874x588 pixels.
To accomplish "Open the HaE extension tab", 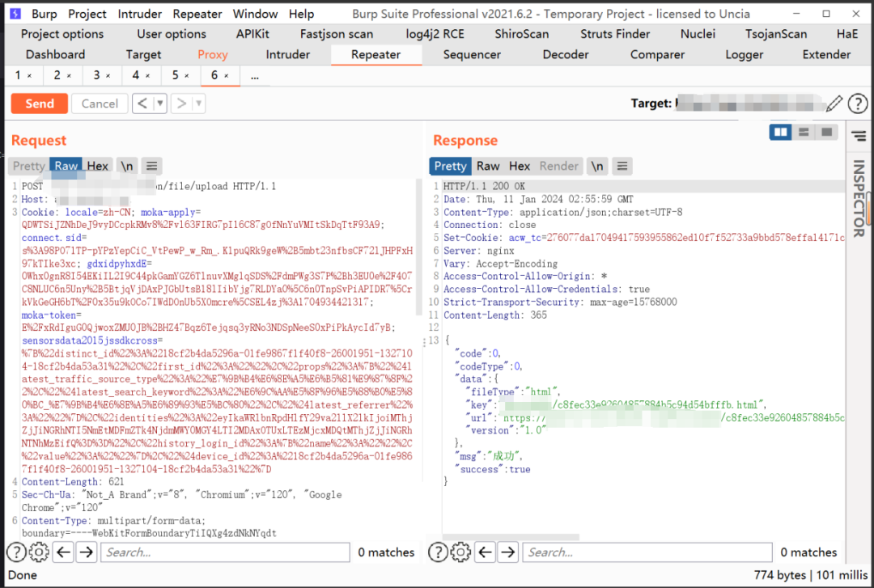I will [846, 34].
